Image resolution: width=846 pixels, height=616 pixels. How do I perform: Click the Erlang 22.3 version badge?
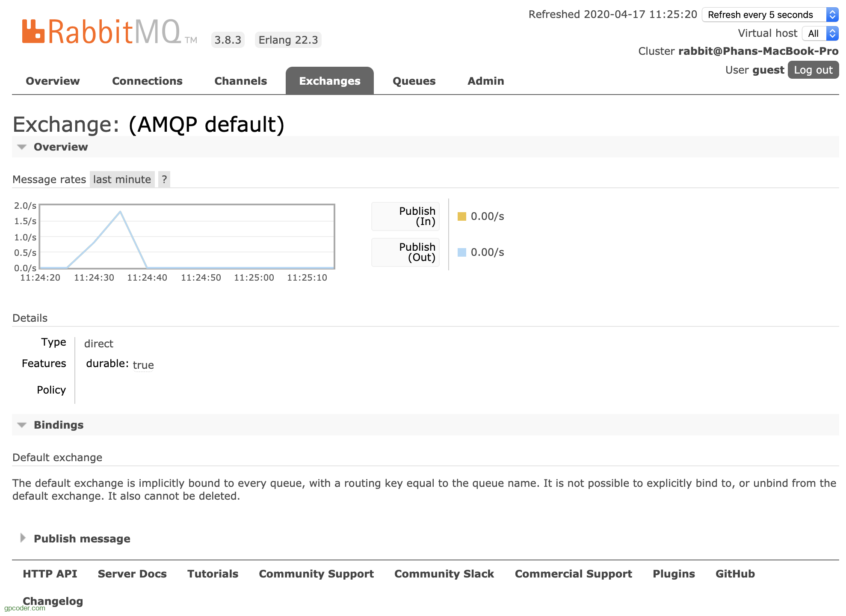[x=288, y=40]
